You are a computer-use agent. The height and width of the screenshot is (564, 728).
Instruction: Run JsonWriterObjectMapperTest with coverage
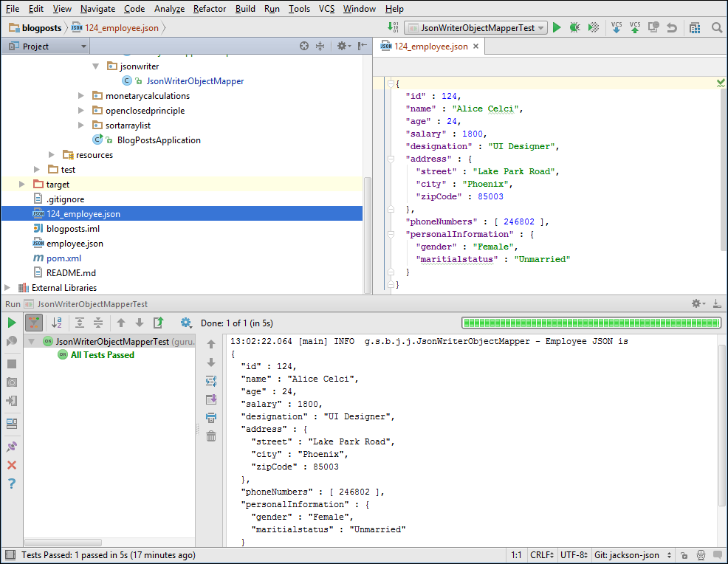[x=592, y=27]
